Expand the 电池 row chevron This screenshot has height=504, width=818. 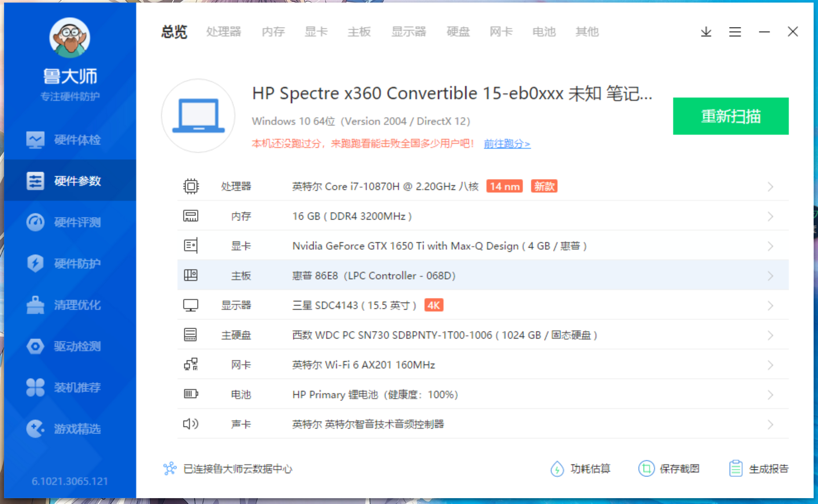pyautogui.click(x=770, y=395)
